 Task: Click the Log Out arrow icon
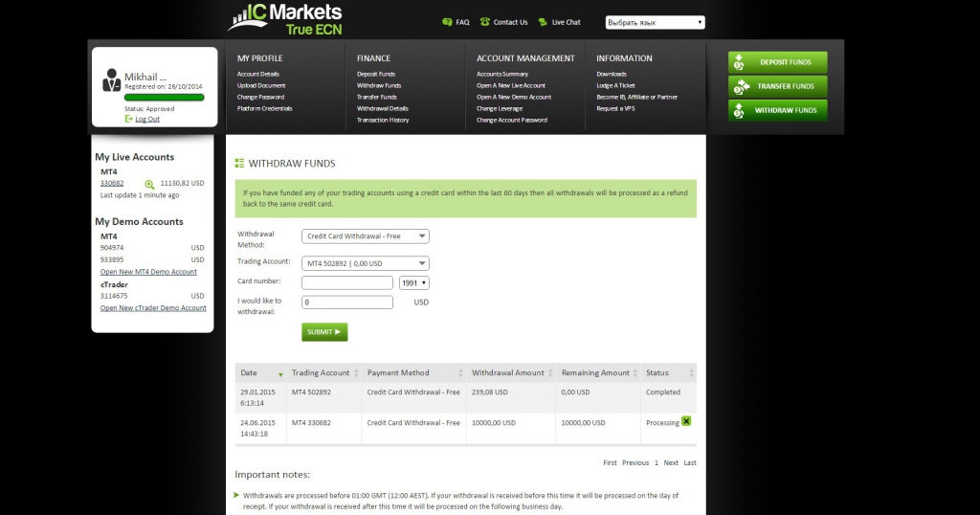[x=129, y=119]
